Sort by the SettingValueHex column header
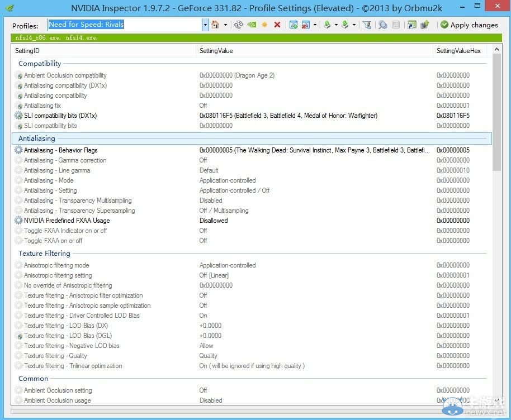The image size is (511, 420). click(x=460, y=51)
